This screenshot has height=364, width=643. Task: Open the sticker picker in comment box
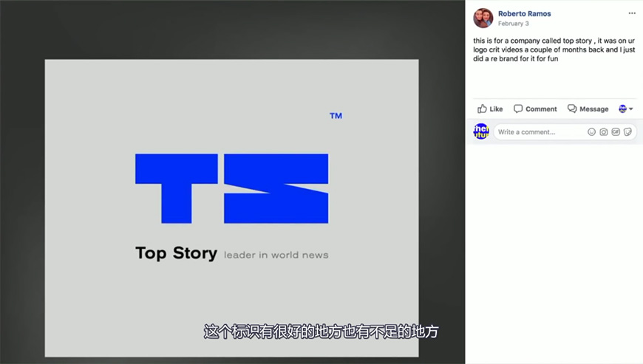627,132
